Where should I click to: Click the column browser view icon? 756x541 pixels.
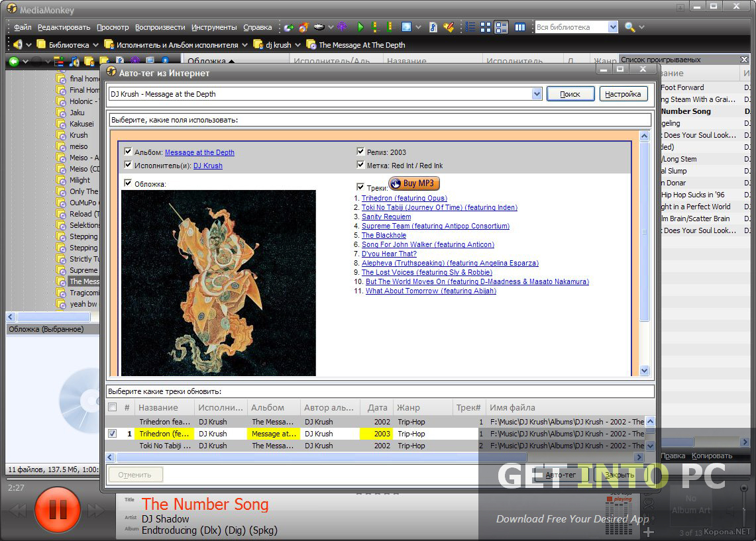point(519,27)
